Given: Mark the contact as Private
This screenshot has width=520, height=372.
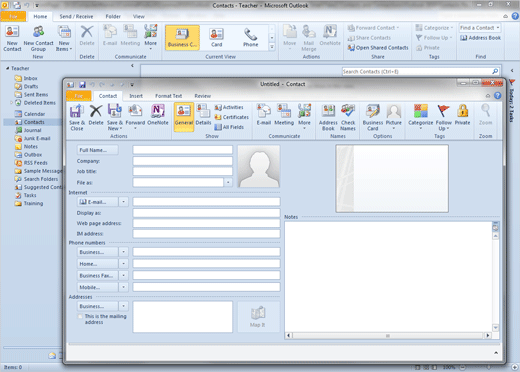Looking at the screenshot, I should tap(462, 115).
